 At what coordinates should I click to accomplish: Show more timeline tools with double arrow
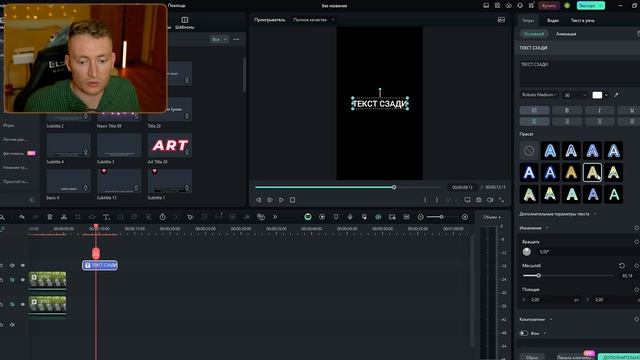(275, 217)
